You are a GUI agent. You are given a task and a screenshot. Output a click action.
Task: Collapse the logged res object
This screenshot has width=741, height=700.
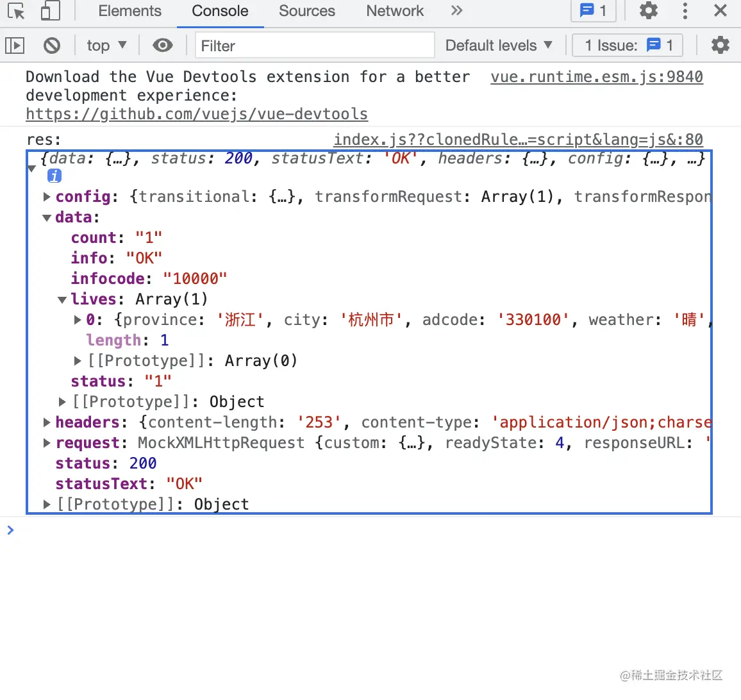[31, 168]
